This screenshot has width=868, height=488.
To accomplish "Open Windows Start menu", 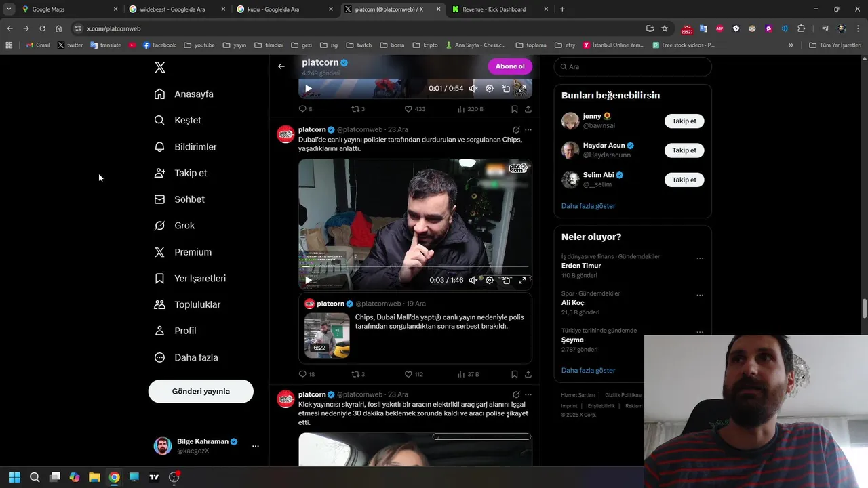I will pyautogui.click(x=14, y=477).
